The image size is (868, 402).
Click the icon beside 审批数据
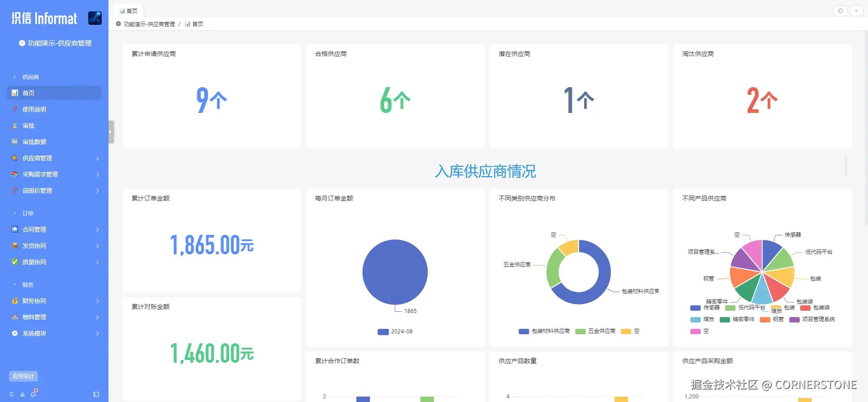coord(15,142)
